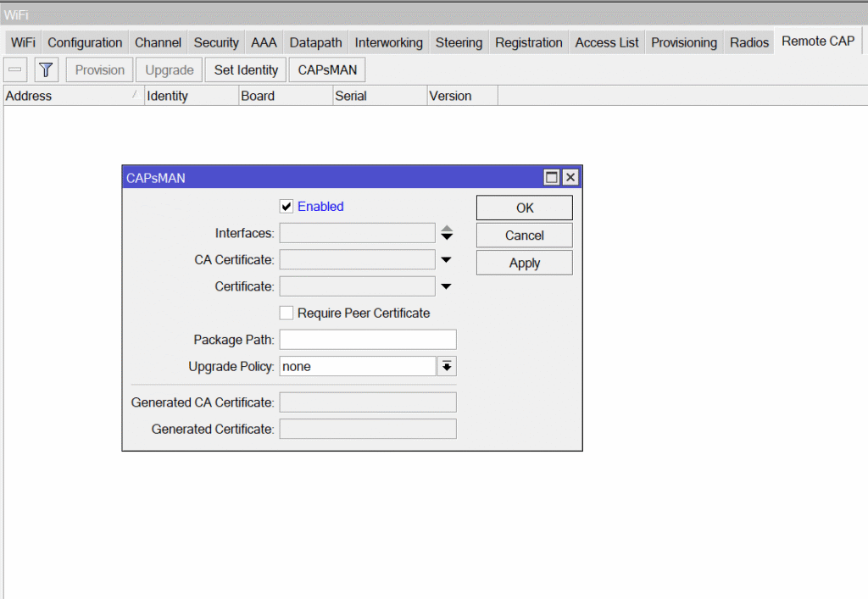Sort by the Identity column header
This screenshot has width=868, height=599.
(192, 96)
